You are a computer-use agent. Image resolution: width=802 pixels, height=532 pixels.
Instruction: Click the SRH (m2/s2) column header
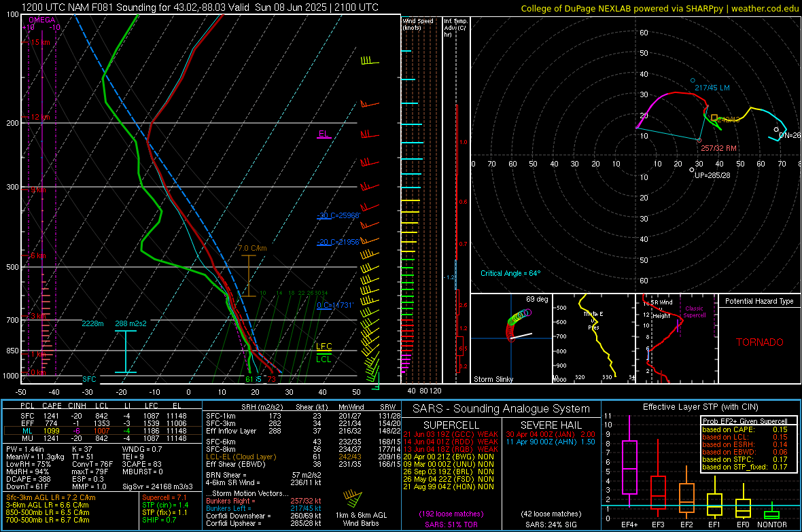[263, 407]
